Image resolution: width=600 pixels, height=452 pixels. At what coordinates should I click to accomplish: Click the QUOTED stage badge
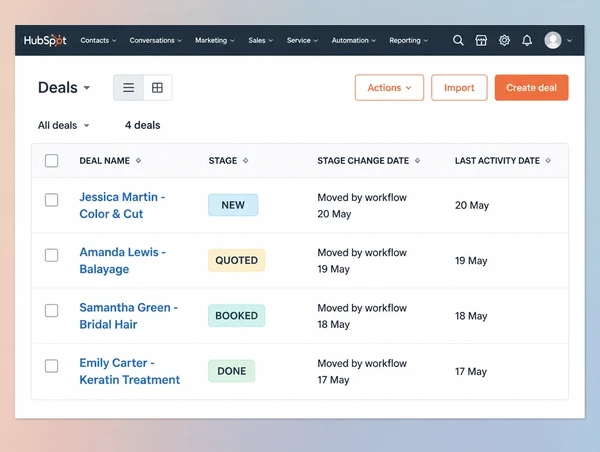[x=236, y=260]
